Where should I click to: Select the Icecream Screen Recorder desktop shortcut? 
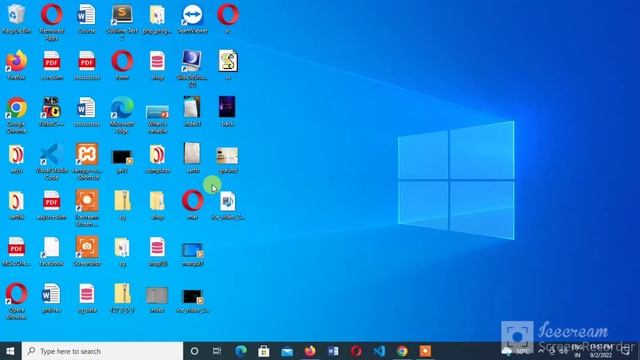(x=87, y=208)
